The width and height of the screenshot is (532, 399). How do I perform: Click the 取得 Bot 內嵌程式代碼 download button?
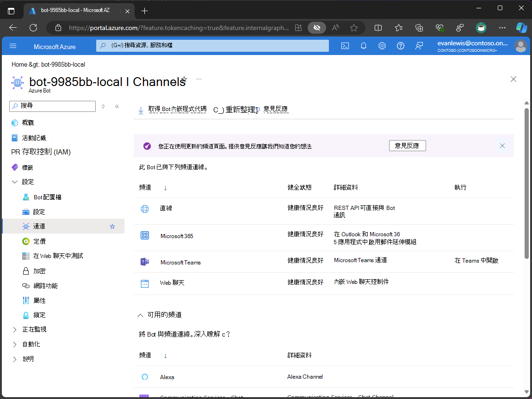pyautogui.click(x=173, y=110)
